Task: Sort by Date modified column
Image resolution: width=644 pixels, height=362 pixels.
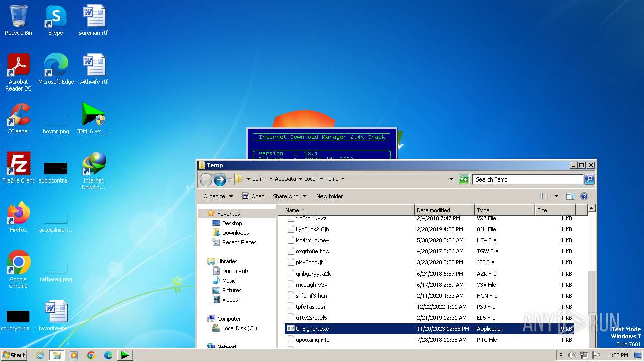Action: pyautogui.click(x=444, y=210)
